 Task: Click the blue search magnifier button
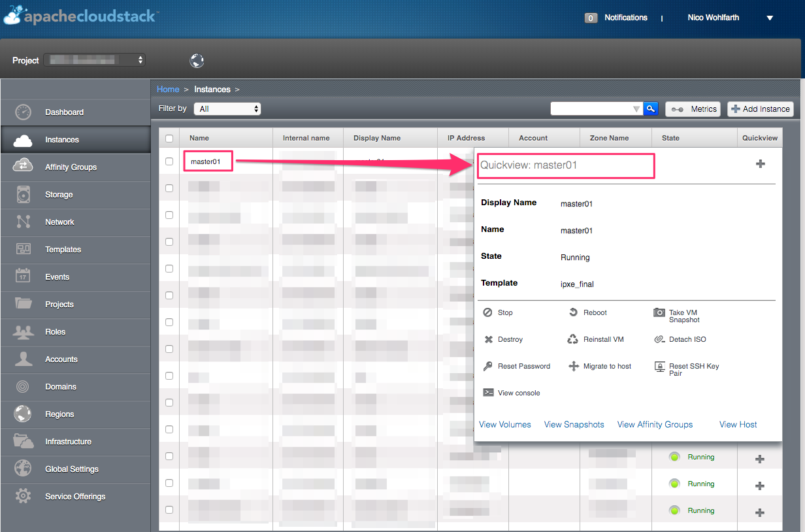[x=650, y=109]
